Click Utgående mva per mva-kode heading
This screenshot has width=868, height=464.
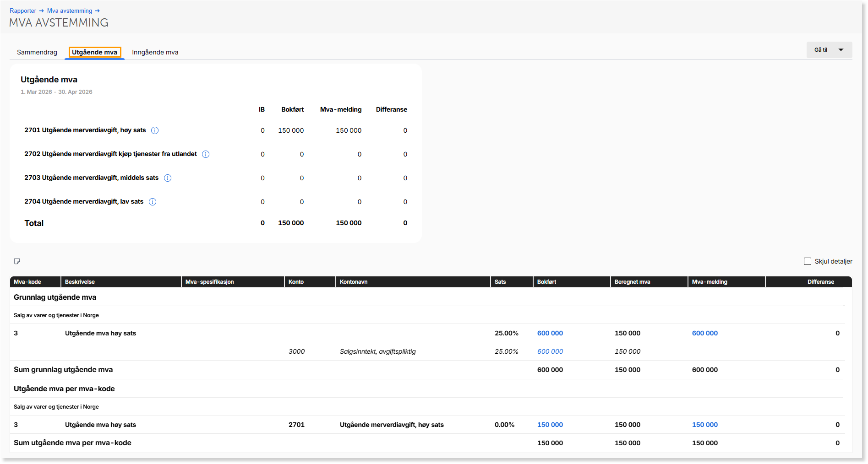click(x=64, y=389)
